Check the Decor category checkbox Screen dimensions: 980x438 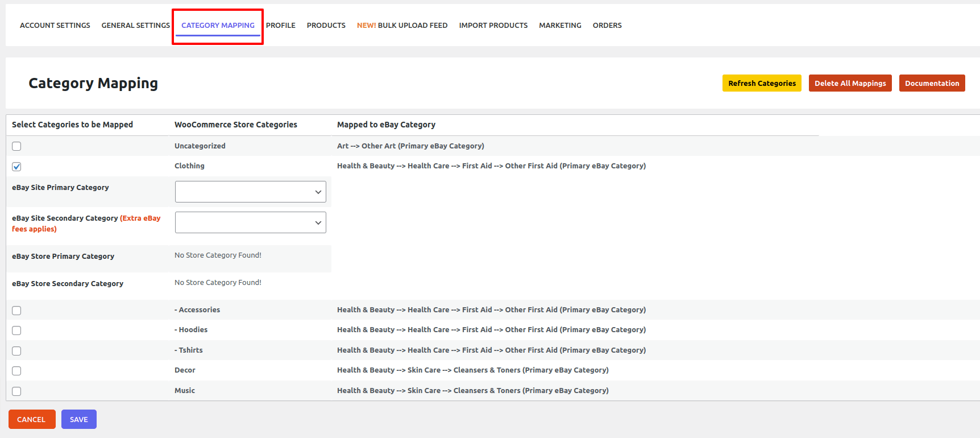coord(16,371)
